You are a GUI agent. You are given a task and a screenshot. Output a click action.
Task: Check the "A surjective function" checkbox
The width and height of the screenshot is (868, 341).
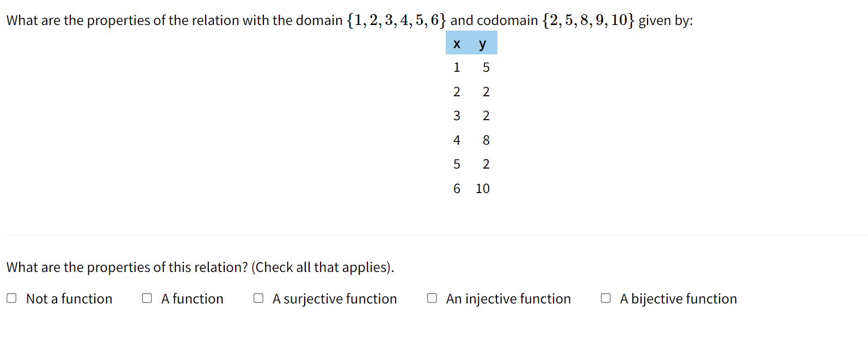coord(258,298)
